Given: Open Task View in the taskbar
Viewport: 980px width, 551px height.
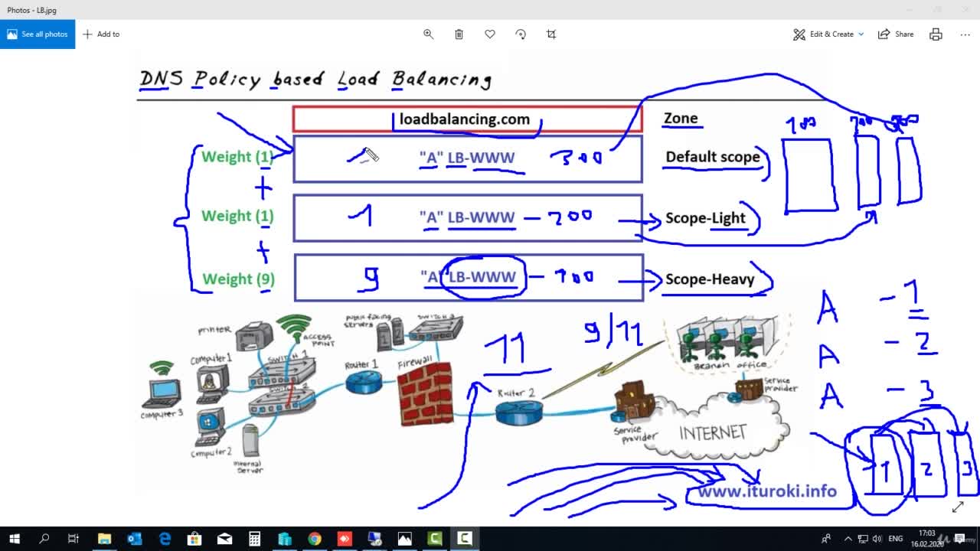Looking at the screenshot, I should click(x=73, y=539).
